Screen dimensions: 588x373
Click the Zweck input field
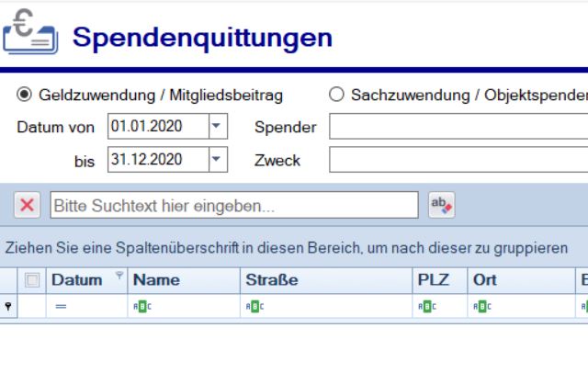458,160
